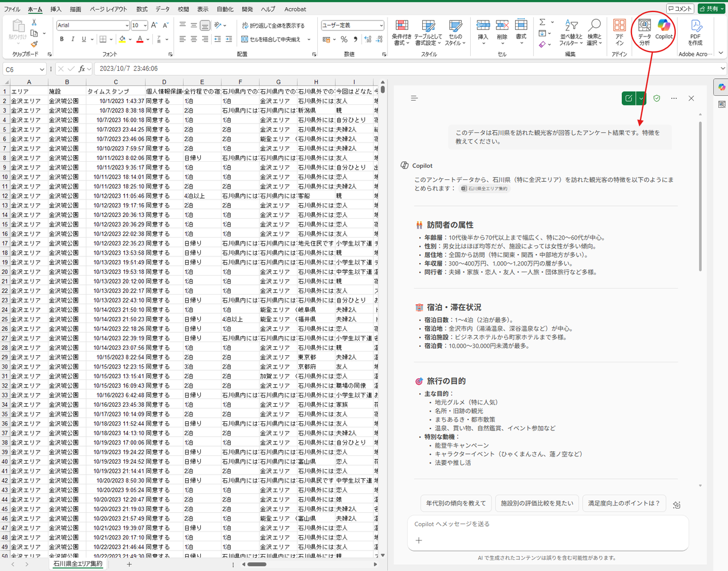Toggle italic formatting
The width and height of the screenshot is (728, 571).
pyautogui.click(x=72, y=38)
